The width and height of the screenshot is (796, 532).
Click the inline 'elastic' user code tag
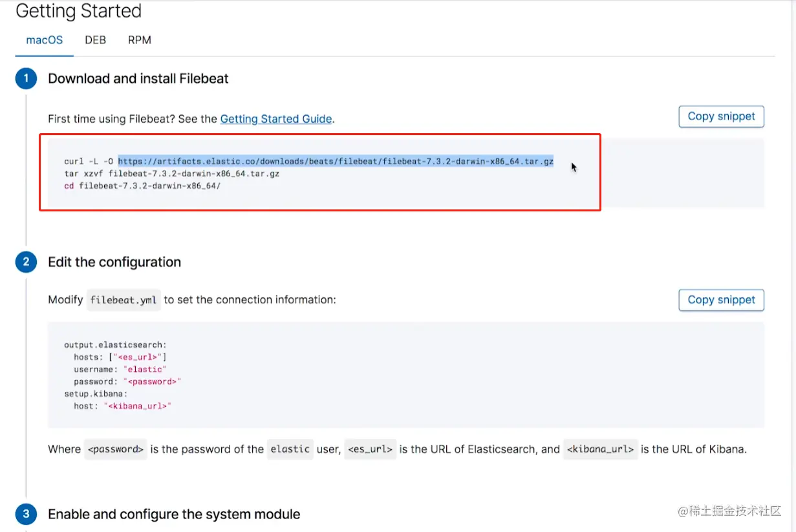point(290,449)
